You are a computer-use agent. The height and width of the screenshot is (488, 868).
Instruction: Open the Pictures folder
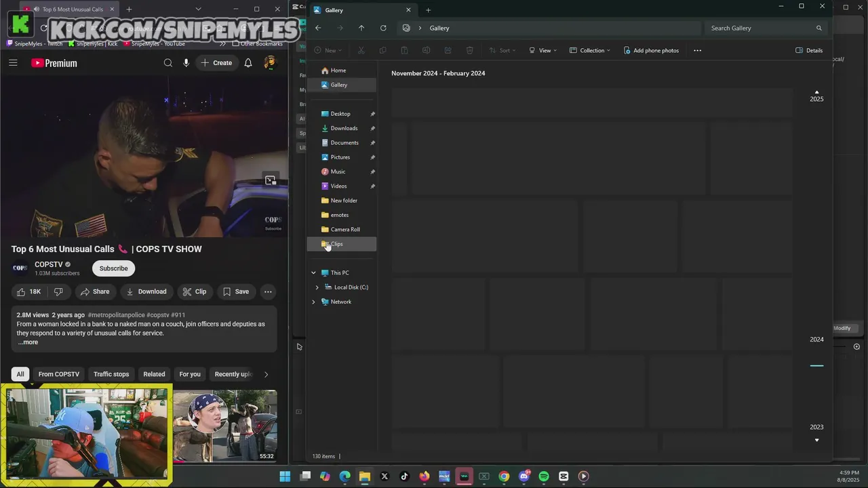[340, 157]
